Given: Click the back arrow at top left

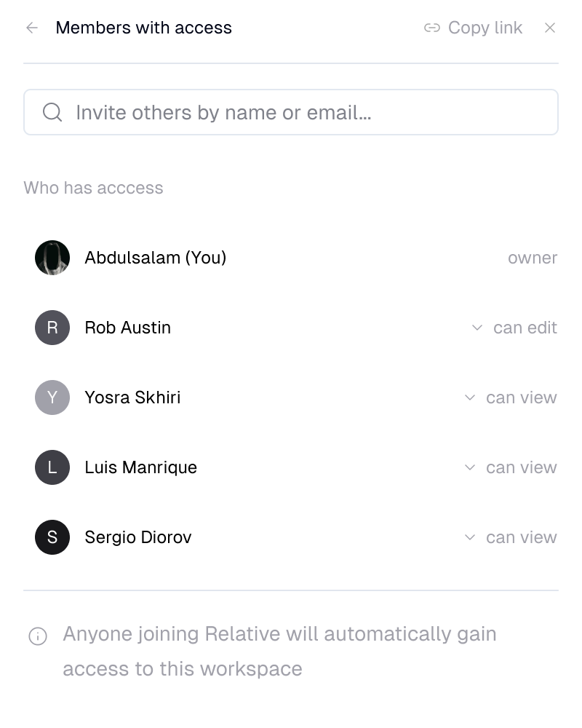Looking at the screenshot, I should (31, 28).
